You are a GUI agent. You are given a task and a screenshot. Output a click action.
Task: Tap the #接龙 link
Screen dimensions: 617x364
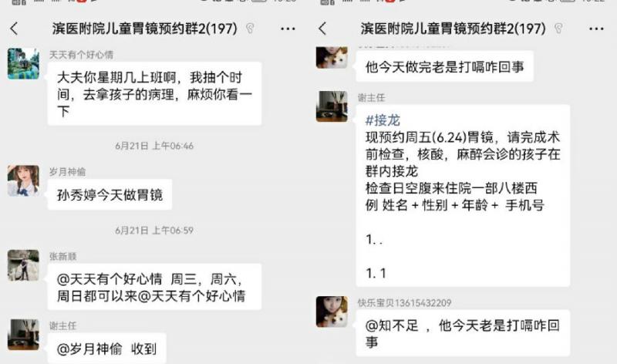[x=383, y=120]
